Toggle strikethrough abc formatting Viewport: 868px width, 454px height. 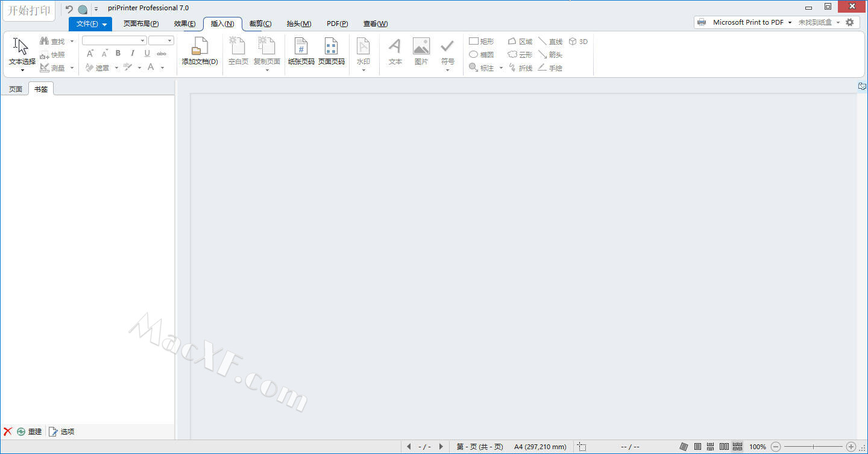point(162,54)
